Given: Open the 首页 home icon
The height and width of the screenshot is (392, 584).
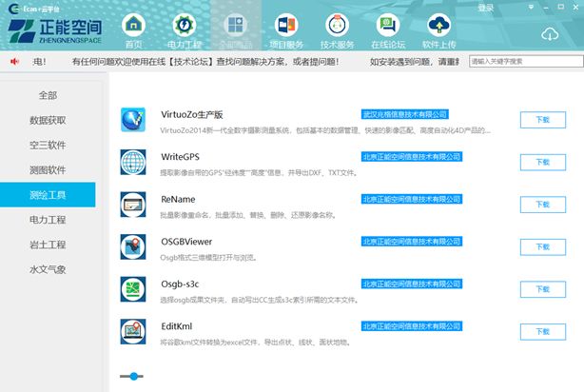Looking at the screenshot, I should point(134,25).
